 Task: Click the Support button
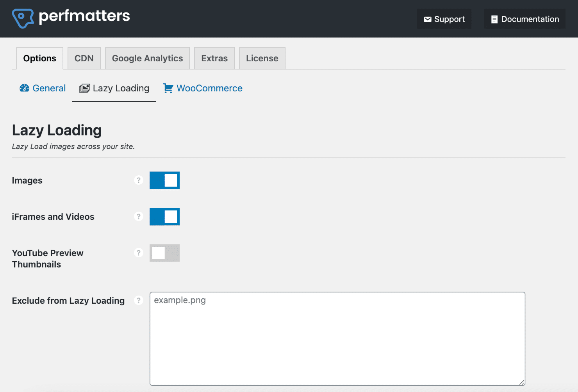coord(444,18)
